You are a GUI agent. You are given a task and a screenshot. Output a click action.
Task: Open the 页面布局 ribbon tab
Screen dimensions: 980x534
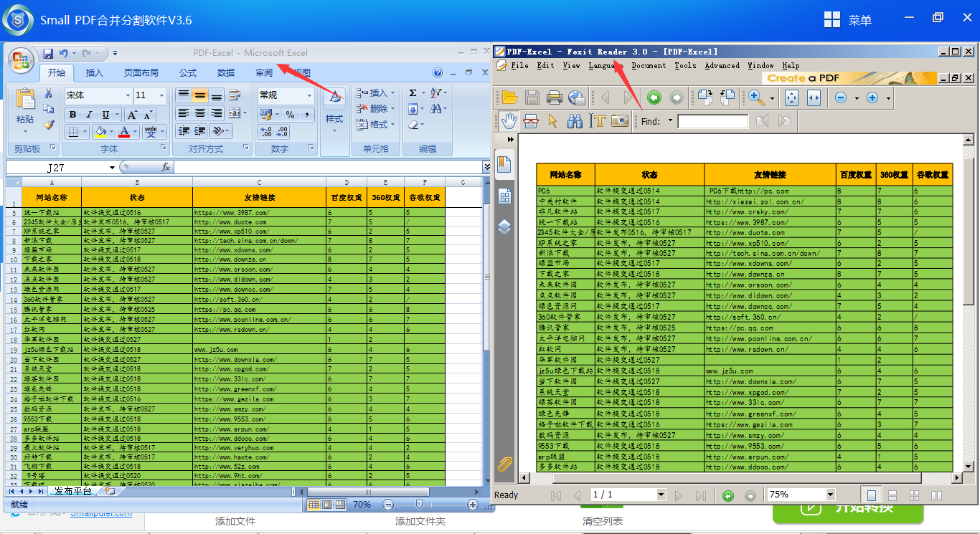coord(141,72)
